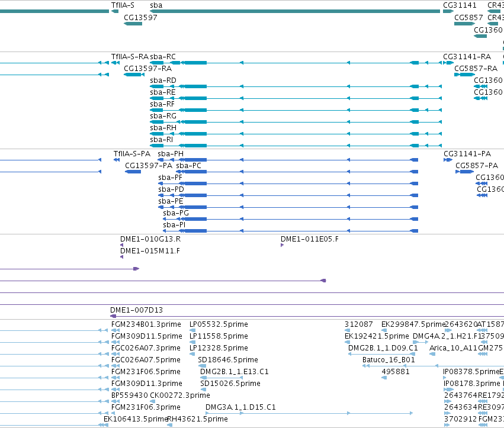Click the IP08178.3prime EST label

pos(472,384)
